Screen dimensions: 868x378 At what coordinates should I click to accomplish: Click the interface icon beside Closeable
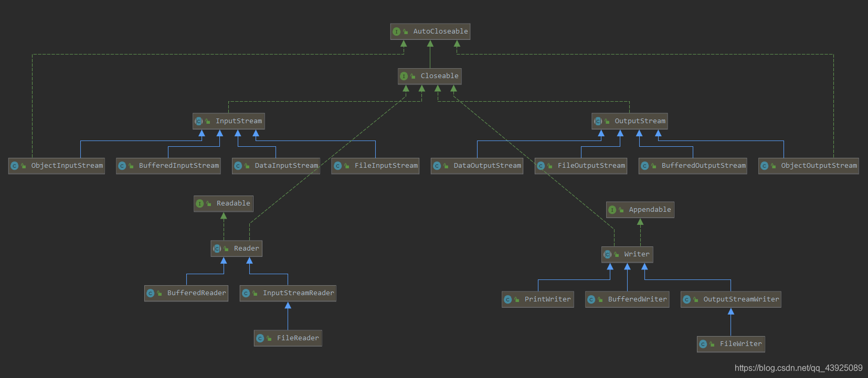point(404,76)
